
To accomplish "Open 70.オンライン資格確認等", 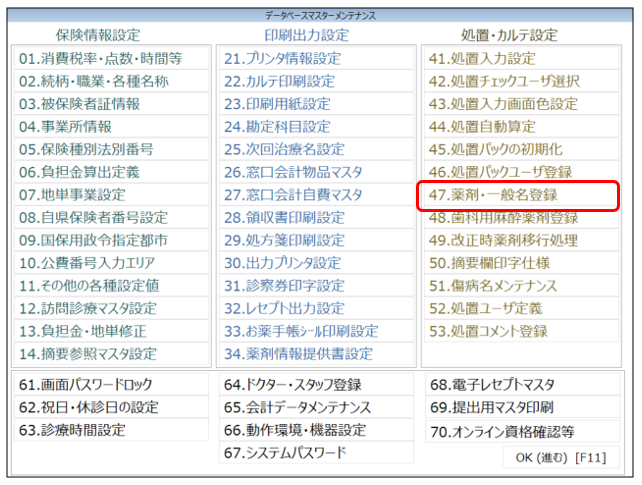I will (x=502, y=431).
